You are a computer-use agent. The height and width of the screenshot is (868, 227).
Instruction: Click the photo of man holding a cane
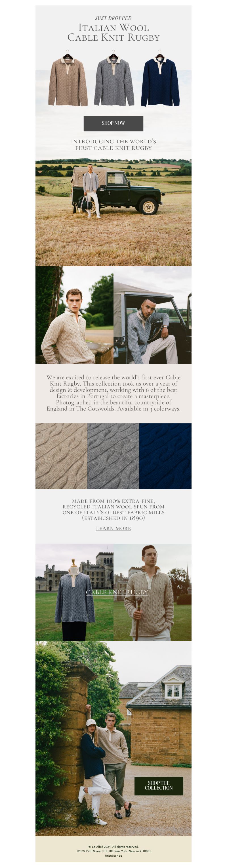(x=152, y=592)
